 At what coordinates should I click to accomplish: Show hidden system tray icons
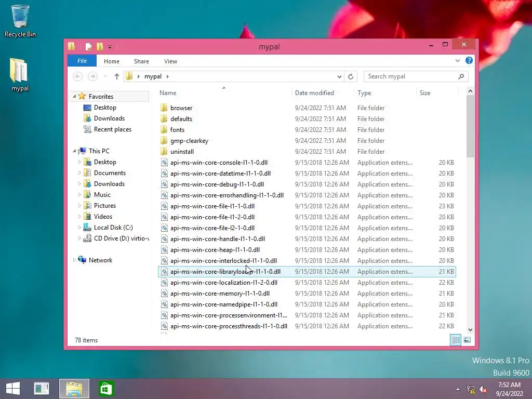point(458,389)
